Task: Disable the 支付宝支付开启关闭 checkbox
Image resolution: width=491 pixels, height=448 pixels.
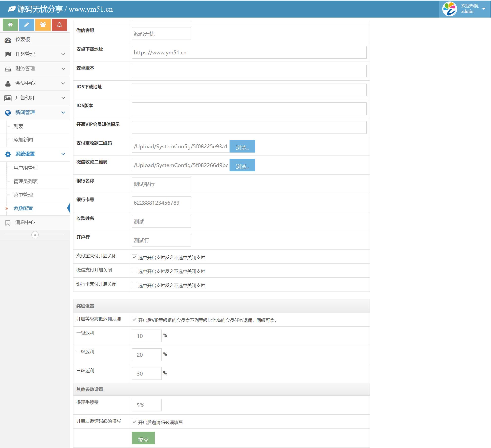Action: (x=134, y=257)
